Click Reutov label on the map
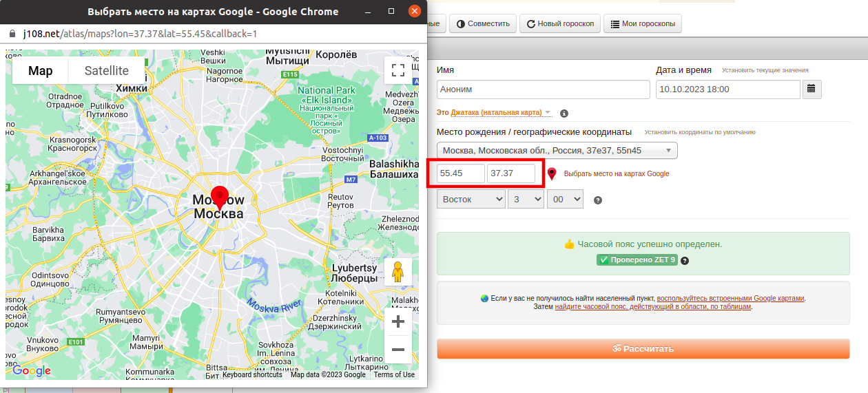This screenshot has height=393, width=868. coord(340,201)
